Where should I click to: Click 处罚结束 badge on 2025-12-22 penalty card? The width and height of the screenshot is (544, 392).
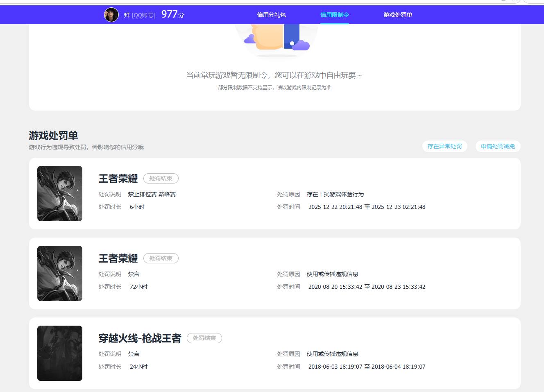pyautogui.click(x=161, y=178)
